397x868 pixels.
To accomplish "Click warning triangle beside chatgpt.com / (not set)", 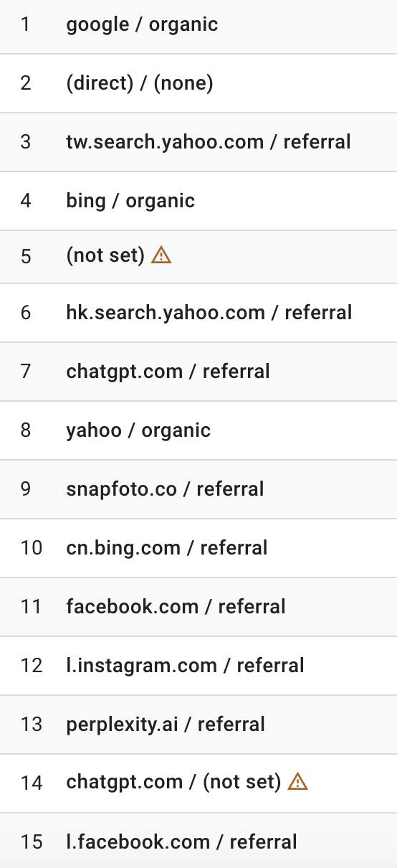I will [x=297, y=781].
